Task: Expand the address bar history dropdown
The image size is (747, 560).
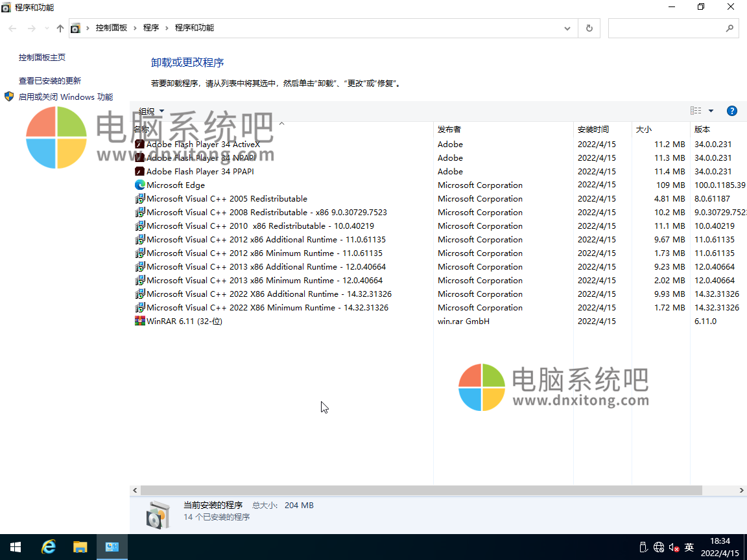Action: point(567,28)
